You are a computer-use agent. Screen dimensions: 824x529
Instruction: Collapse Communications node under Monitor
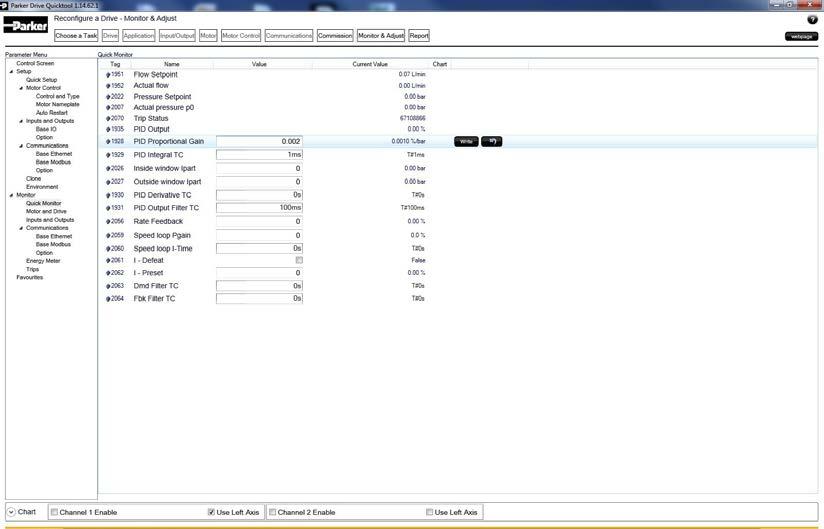(21, 228)
